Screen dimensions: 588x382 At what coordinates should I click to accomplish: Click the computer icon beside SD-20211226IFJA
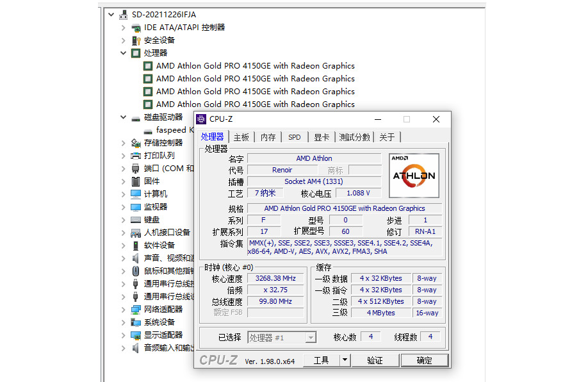[123, 15]
